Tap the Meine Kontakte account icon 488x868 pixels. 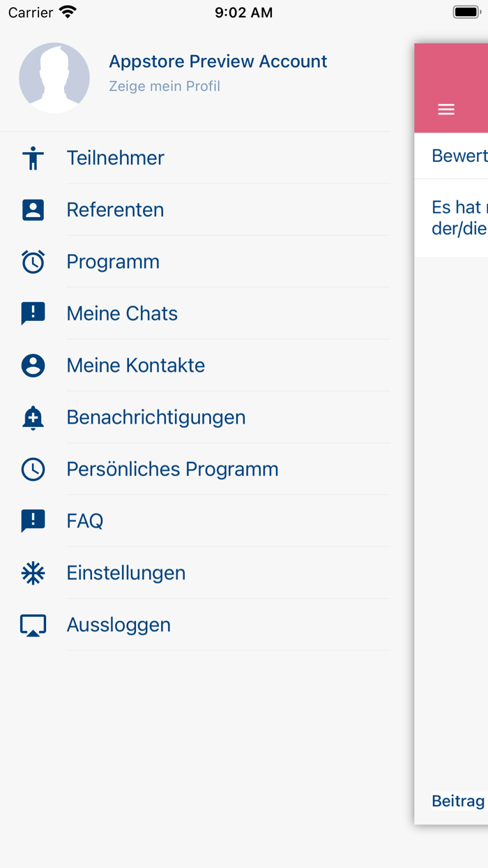33,366
